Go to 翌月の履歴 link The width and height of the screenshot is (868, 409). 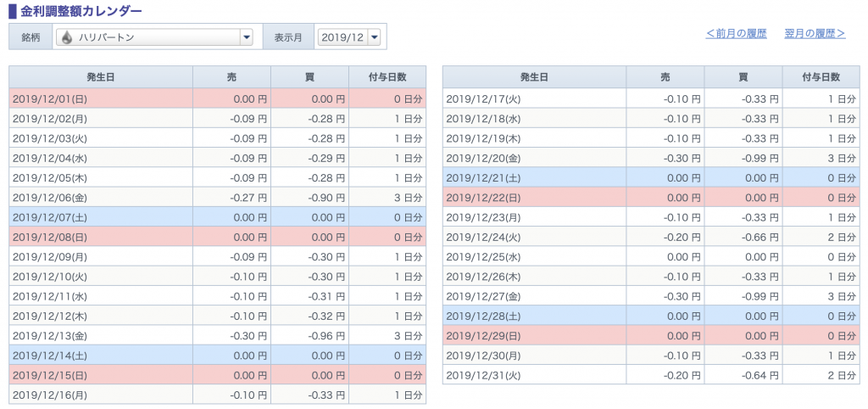pyautogui.click(x=815, y=34)
